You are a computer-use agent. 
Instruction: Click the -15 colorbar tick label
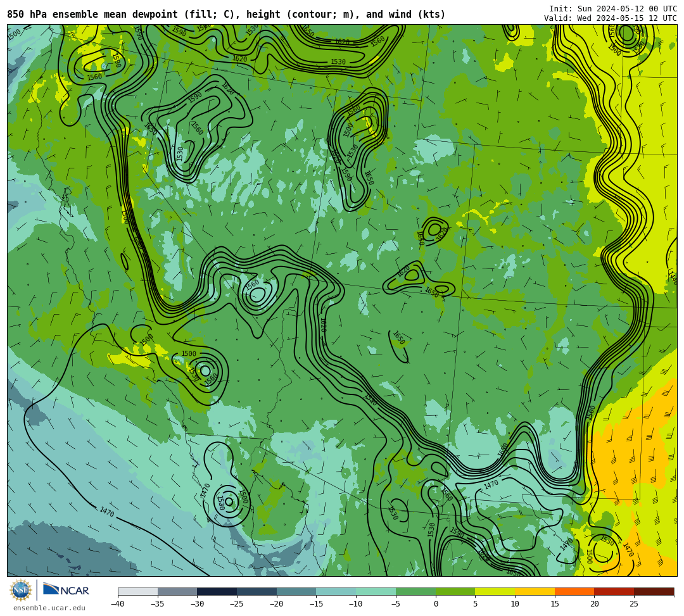316,604
